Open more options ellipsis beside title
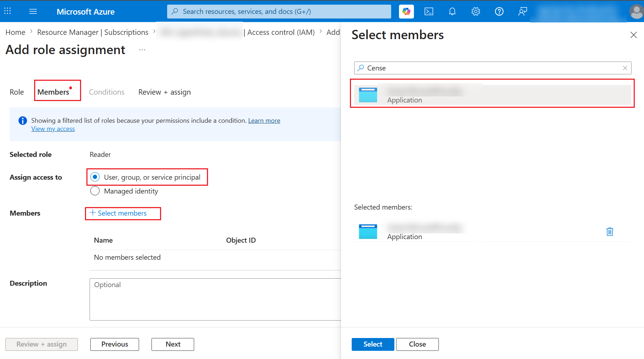Screen dimensions: 644x359 (142, 50)
